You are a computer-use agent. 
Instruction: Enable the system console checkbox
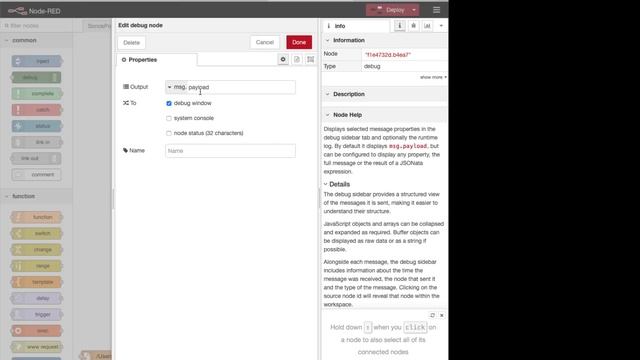click(x=169, y=118)
